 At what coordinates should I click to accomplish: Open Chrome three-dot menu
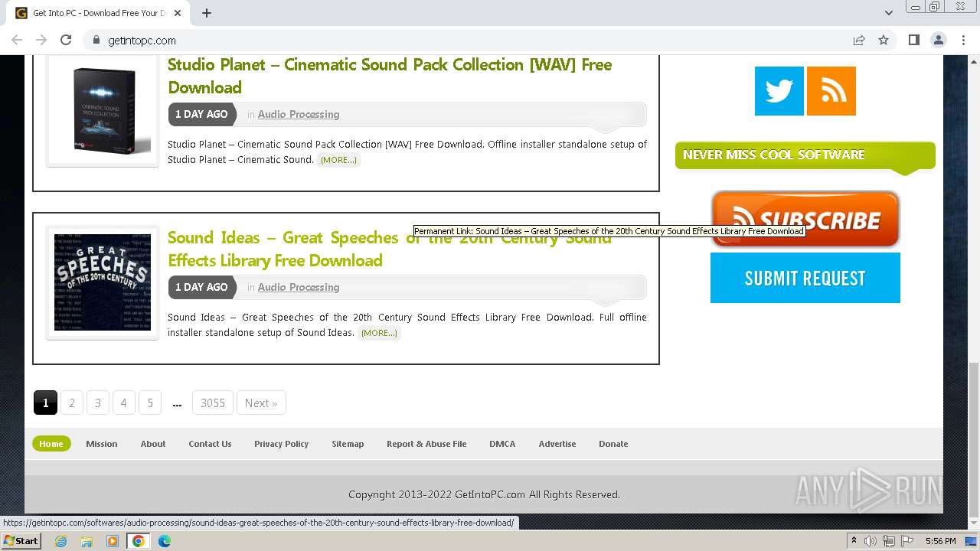[x=962, y=40]
